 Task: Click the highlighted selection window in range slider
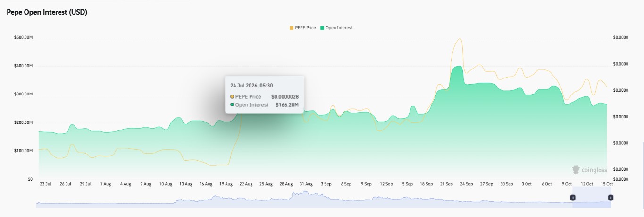592,197
